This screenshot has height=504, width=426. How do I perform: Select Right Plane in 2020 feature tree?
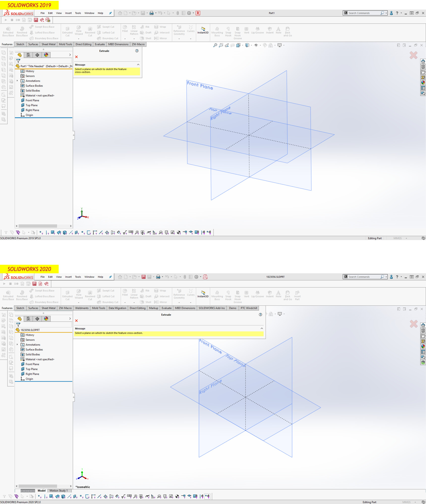32,374
